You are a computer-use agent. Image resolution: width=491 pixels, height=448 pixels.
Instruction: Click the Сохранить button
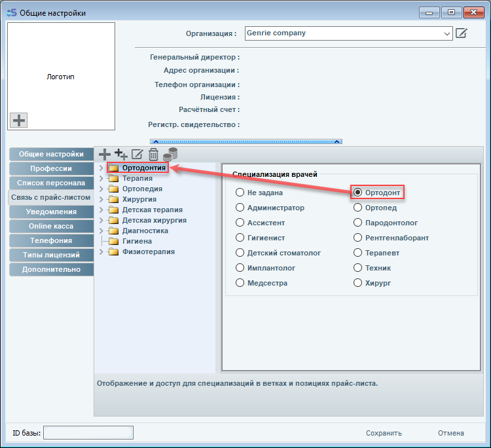(x=384, y=433)
